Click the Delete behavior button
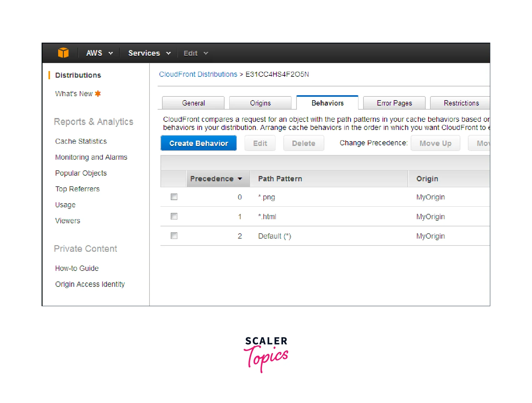532x403 pixels. [303, 143]
